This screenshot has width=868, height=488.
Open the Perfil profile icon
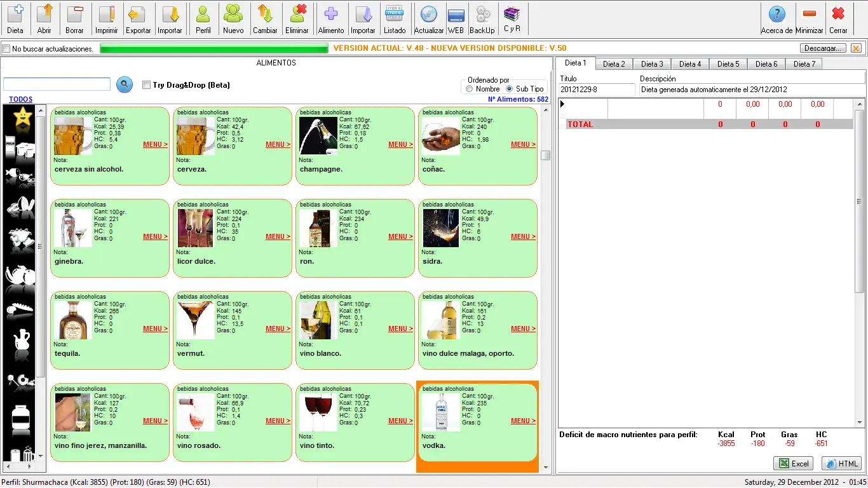(x=203, y=19)
